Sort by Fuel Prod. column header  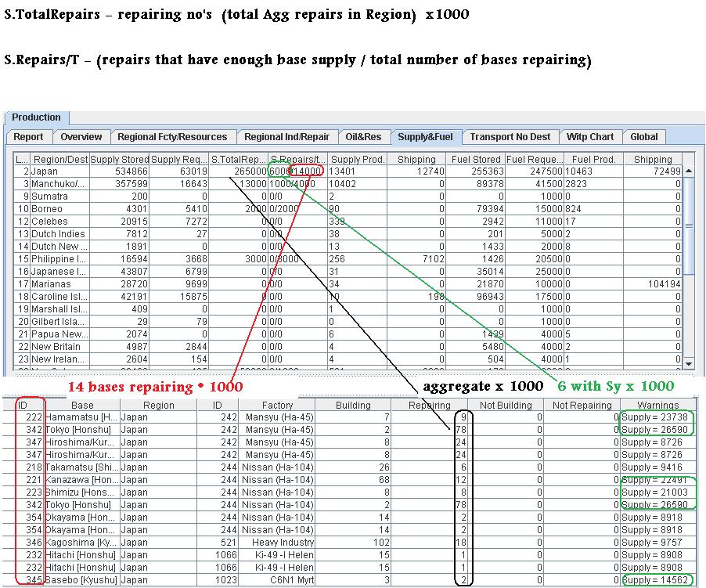tap(593, 160)
